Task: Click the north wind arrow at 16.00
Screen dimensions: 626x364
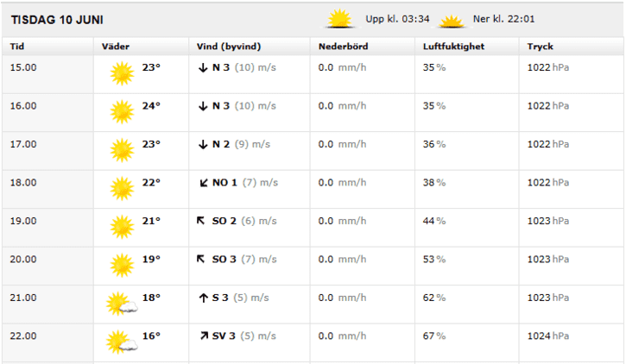Action: click(x=203, y=106)
